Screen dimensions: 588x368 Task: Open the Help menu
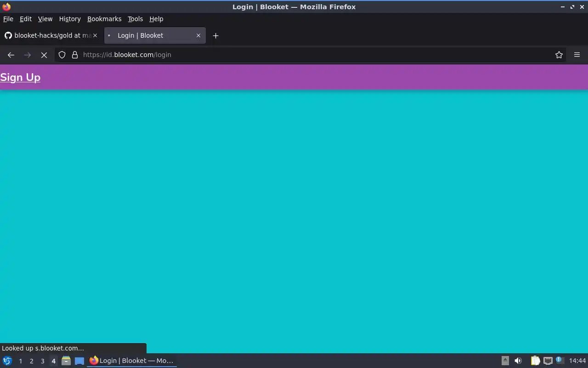click(156, 19)
